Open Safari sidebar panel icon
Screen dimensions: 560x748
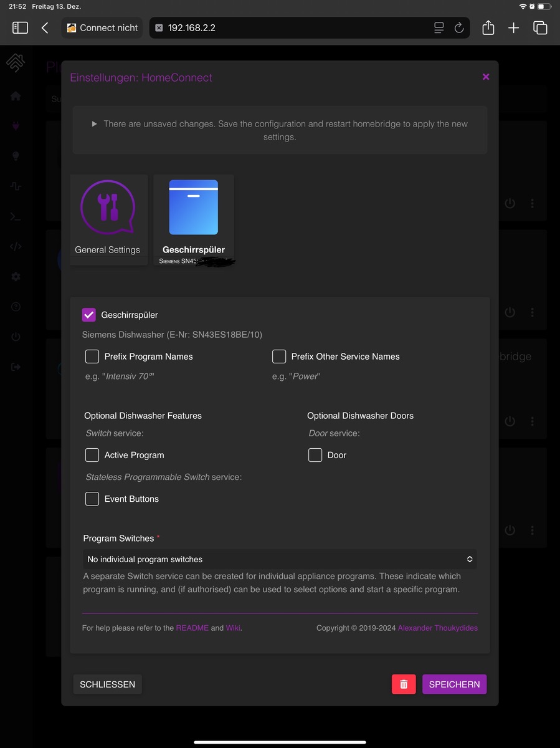coord(20,28)
